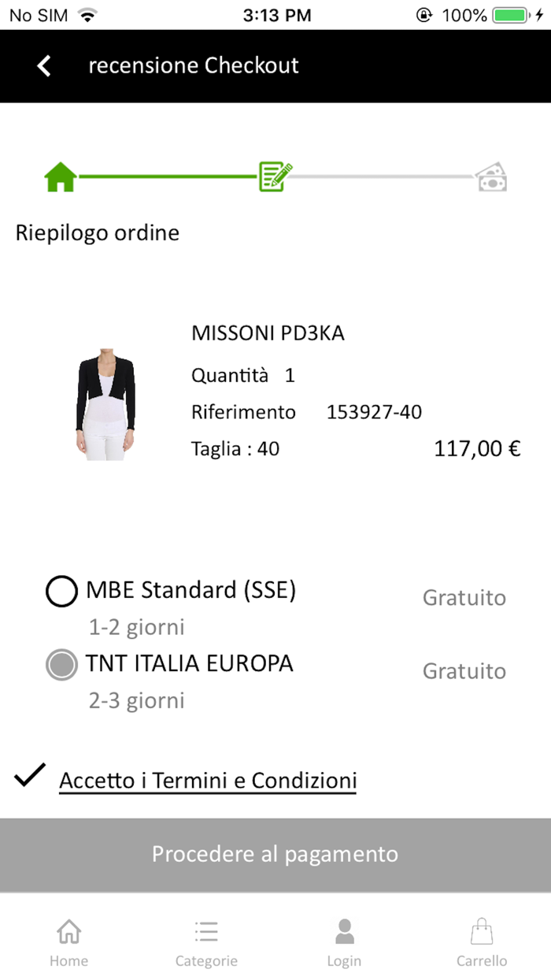Click the checkout progress bar

click(x=275, y=177)
